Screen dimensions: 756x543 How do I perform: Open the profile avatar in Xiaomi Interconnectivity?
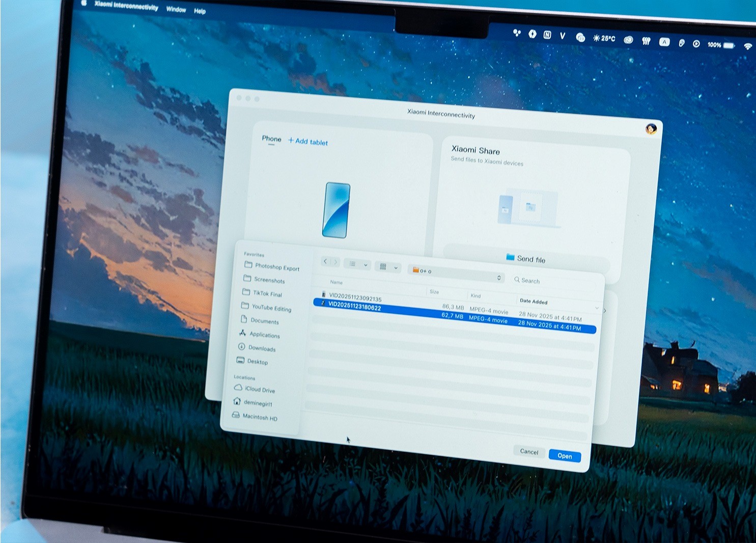coord(651,129)
